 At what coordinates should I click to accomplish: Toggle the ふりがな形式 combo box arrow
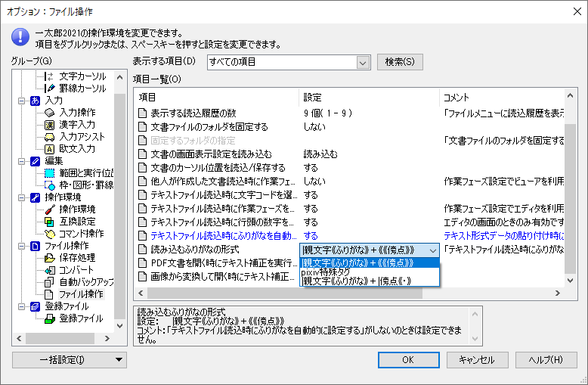[x=433, y=250]
